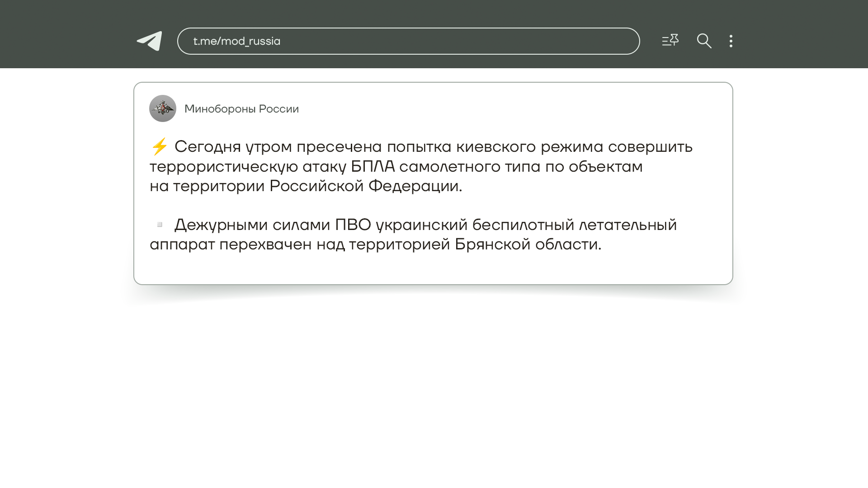
Task: Click the word Дежурными in second paragraph
Action: tap(221, 225)
